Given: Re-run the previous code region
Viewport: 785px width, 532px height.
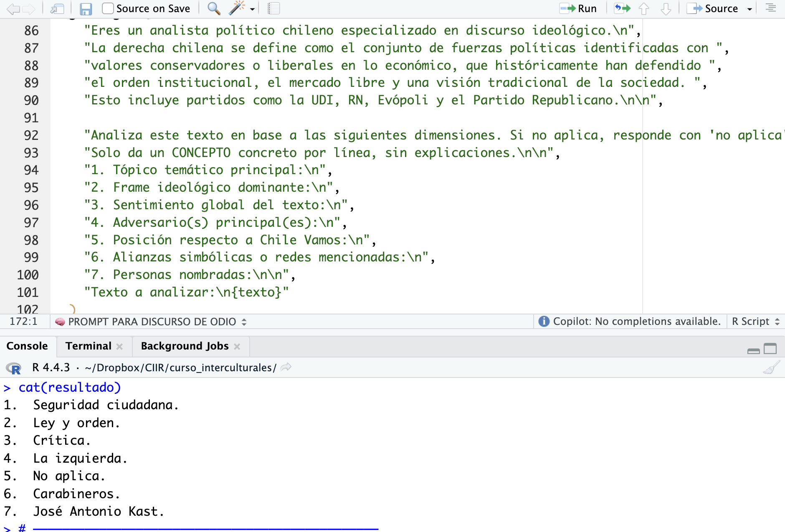Looking at the screenshot, I should [622, 8].
